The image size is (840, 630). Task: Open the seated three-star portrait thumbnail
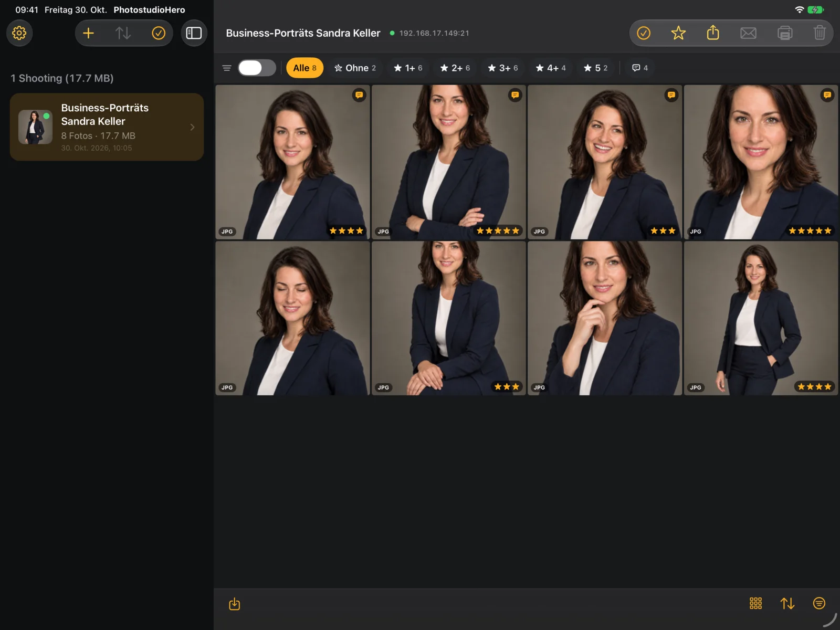click(449, 318)
